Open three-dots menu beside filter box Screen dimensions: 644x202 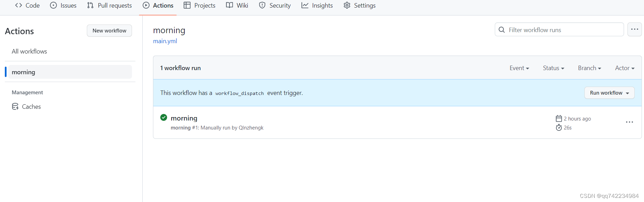[x=634, y=30]
